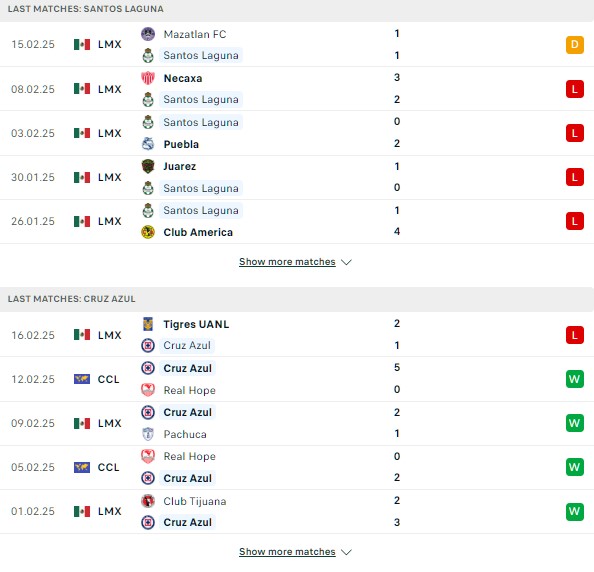Click the Mazatlan FC team crest icon
594x572 pixels.
pyautogui.click(x=148, y=34)
